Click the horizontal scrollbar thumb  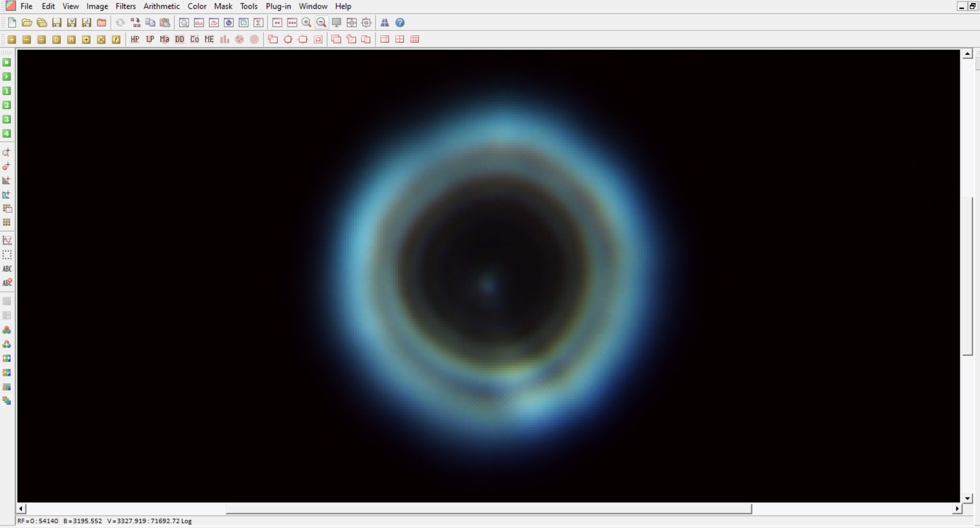(488, 509)
